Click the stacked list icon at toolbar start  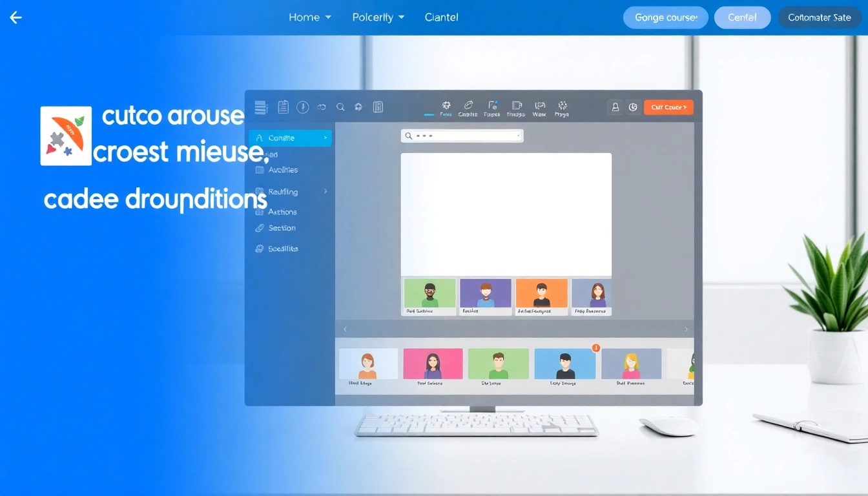[261, 107]
